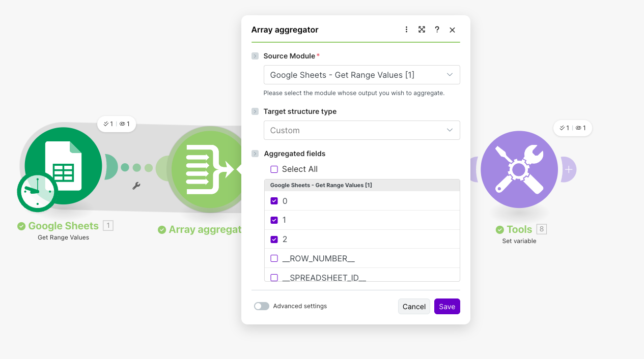The height and width of the screenshot is (359, 644).
Task: Click the Array aggregator module label
Action: 205,229
